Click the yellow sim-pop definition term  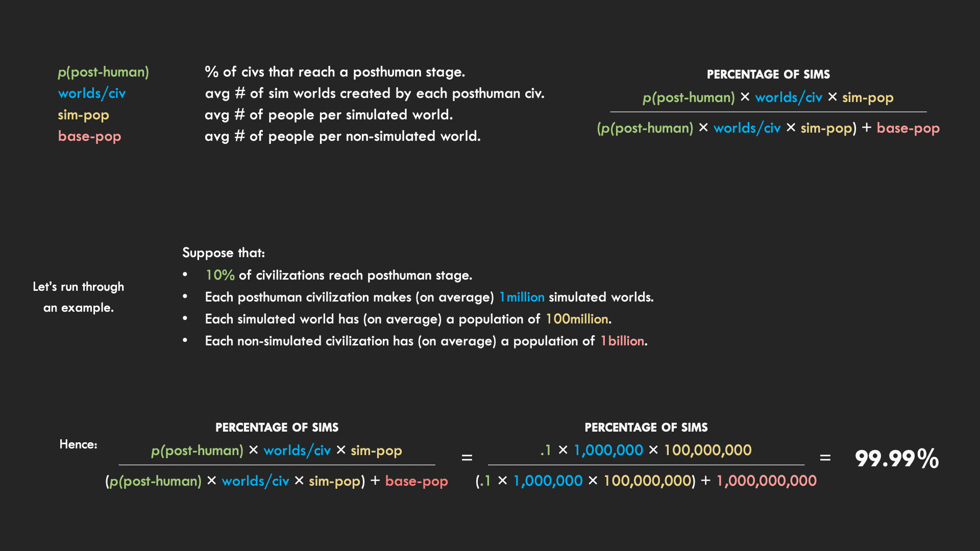(83, 115)
